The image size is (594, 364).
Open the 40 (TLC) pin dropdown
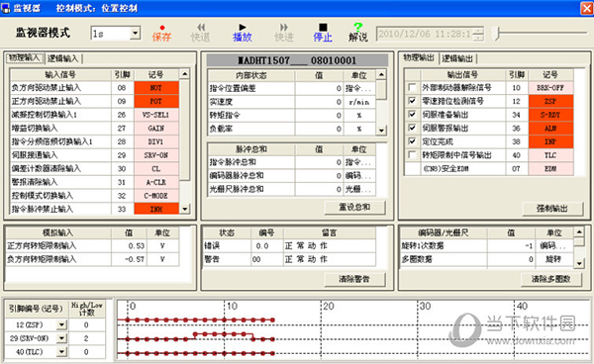coord(61,352)
